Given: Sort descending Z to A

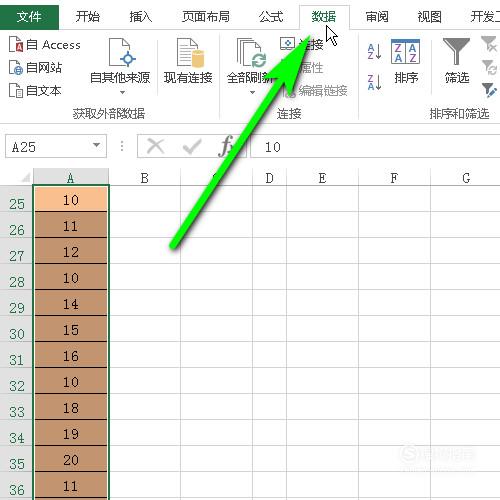Looking at the screenshot, I should 374,82.
